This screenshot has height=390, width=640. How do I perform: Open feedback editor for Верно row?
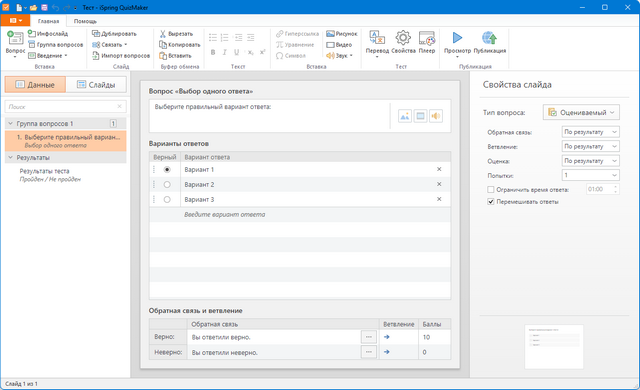369,337
